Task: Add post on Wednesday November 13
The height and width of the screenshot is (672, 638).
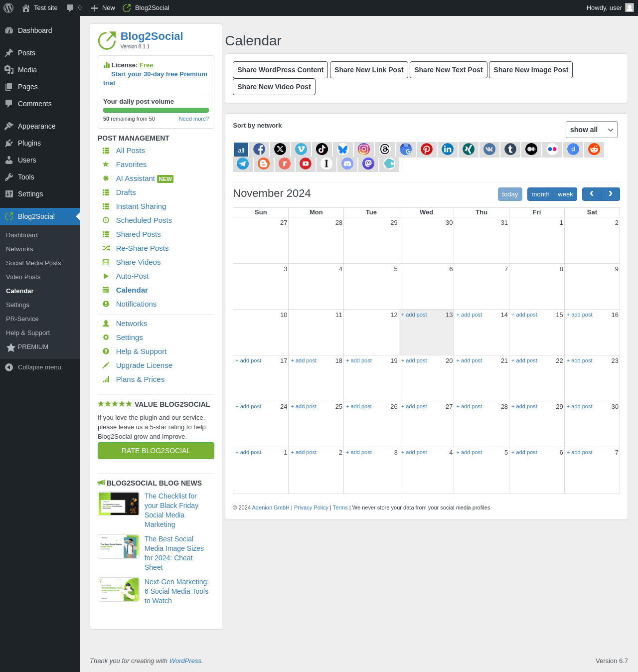Action: [414, 315]
